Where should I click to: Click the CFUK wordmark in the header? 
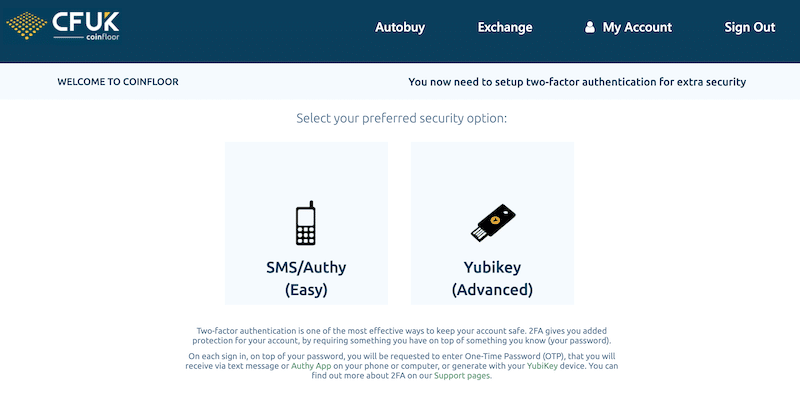tap(86, 21)
